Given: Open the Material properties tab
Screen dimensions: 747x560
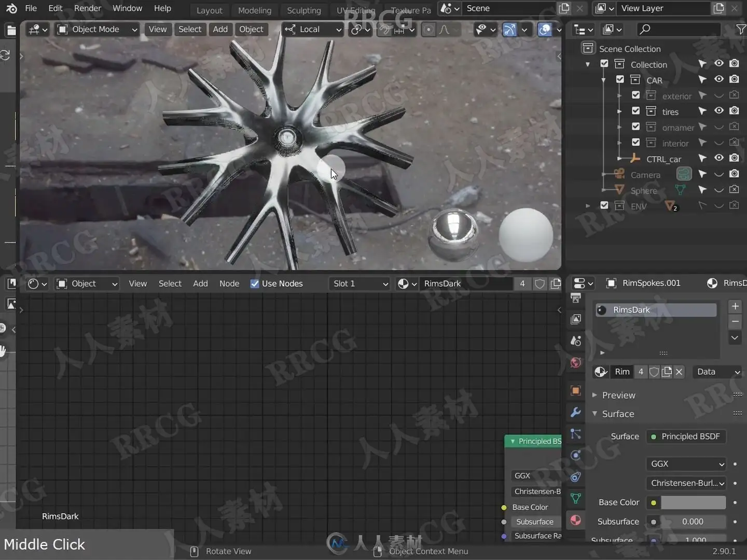Looking at the screenshot, I should point(576,520).
